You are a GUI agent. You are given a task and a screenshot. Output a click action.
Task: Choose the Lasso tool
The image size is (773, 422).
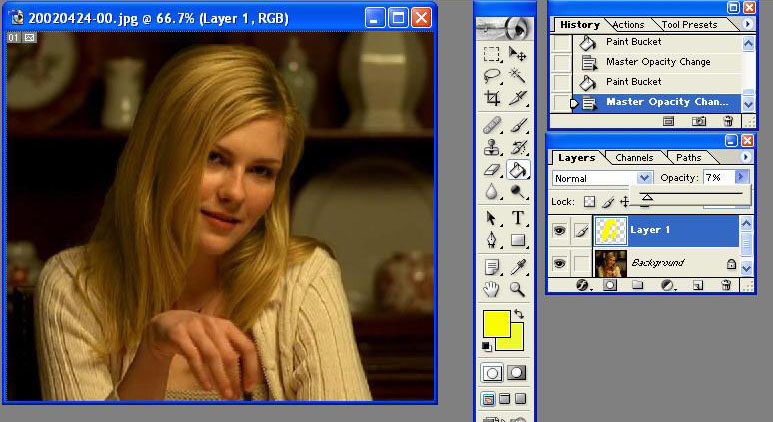click(x=492, y=76)
